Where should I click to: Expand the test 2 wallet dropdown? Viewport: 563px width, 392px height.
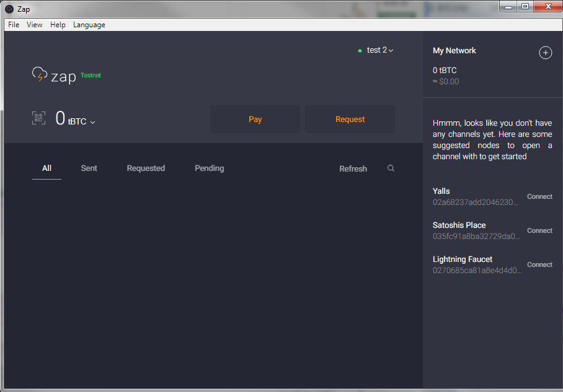tap(380, 50)
